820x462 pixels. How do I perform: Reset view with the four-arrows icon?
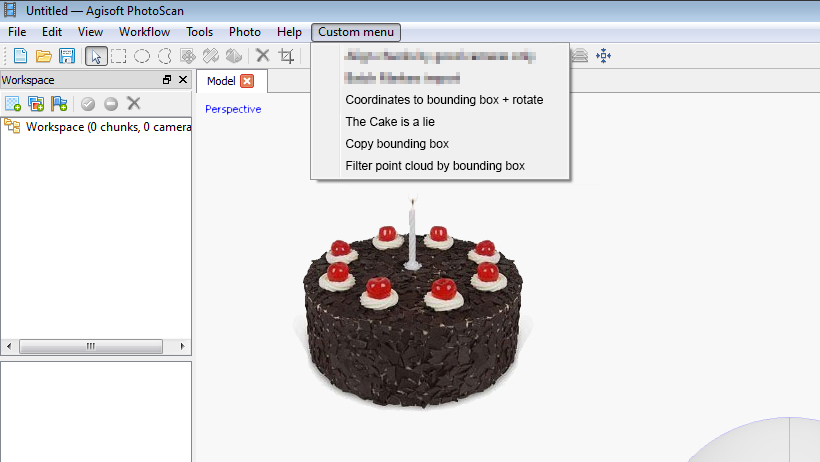(x=603, y=55)
